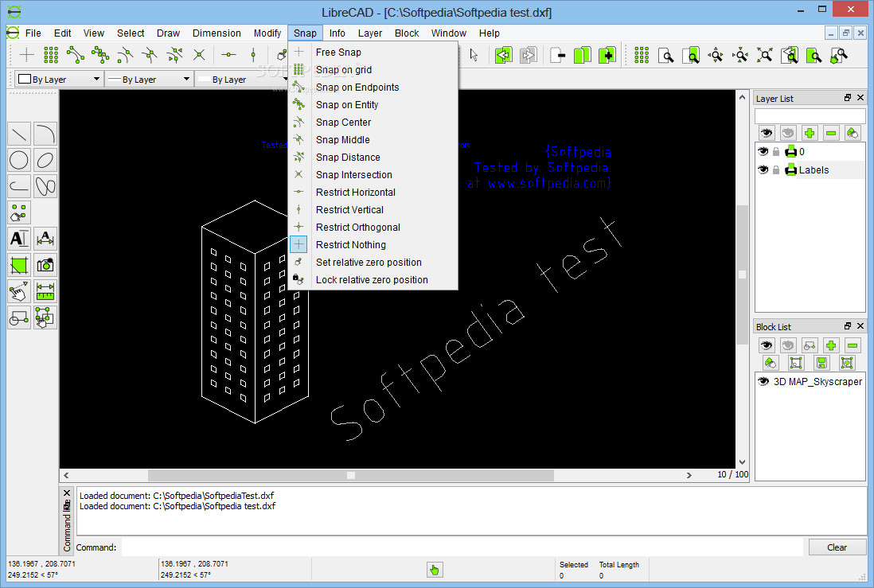Select the Ellipse drawing tool

coord(45,161)
